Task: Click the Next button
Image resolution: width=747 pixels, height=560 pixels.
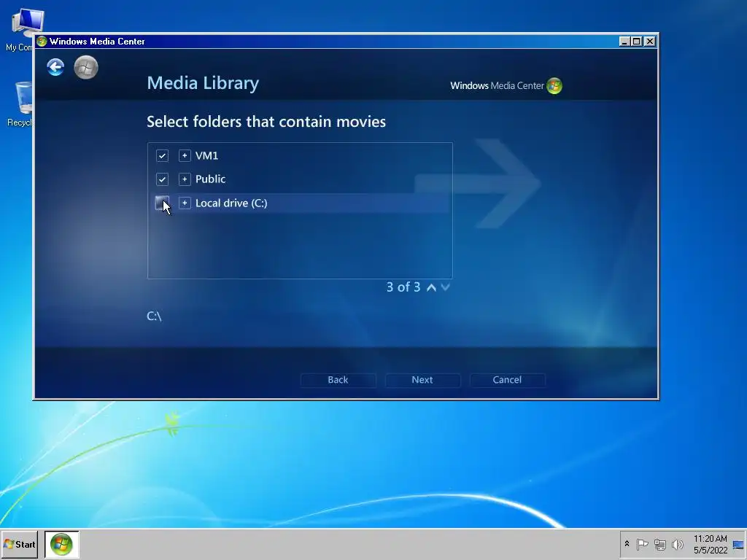Action: coord(422,380)
